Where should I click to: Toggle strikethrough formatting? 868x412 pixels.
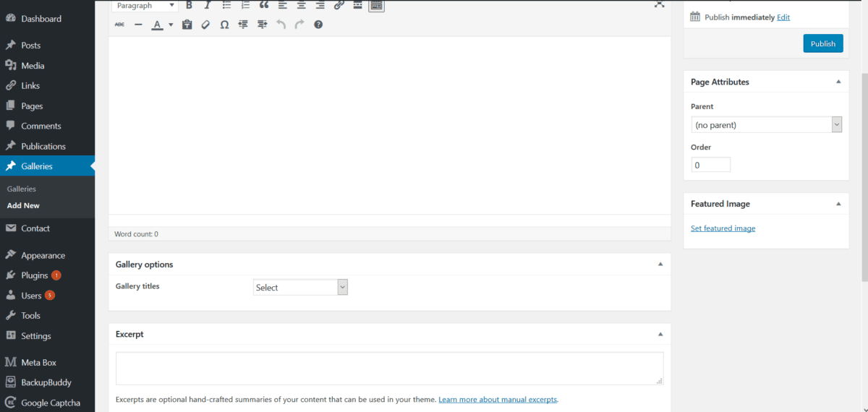[x=119, y=25]
